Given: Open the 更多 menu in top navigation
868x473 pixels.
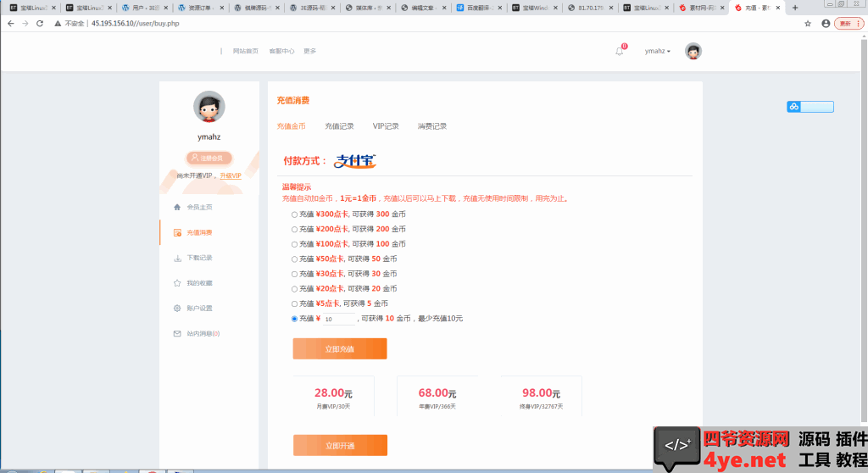Looking at the screenshot, I should coord(309,51).
